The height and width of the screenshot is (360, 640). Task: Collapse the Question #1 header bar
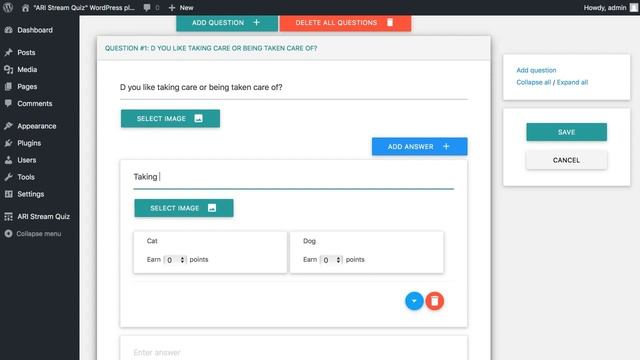293,48
